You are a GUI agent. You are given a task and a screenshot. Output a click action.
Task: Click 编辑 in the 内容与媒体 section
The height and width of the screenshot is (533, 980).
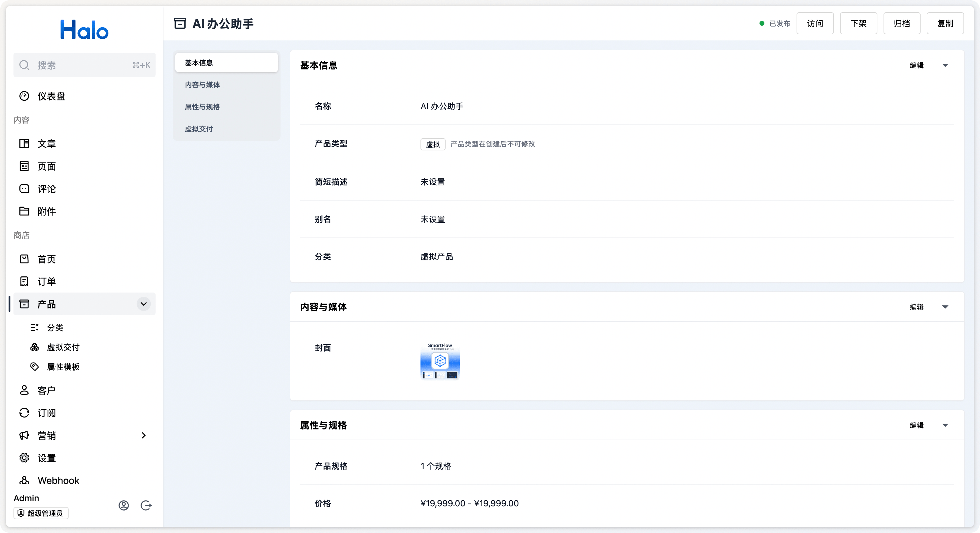[917, 307]
